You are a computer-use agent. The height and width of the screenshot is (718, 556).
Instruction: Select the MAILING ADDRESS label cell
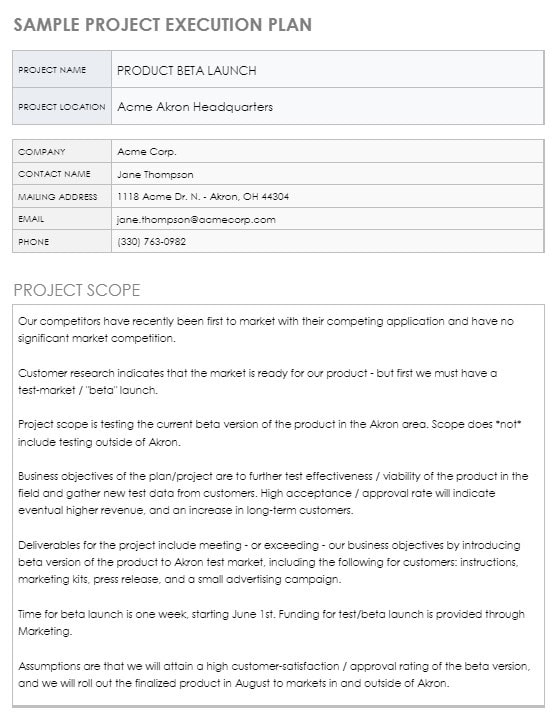[62, 196]
